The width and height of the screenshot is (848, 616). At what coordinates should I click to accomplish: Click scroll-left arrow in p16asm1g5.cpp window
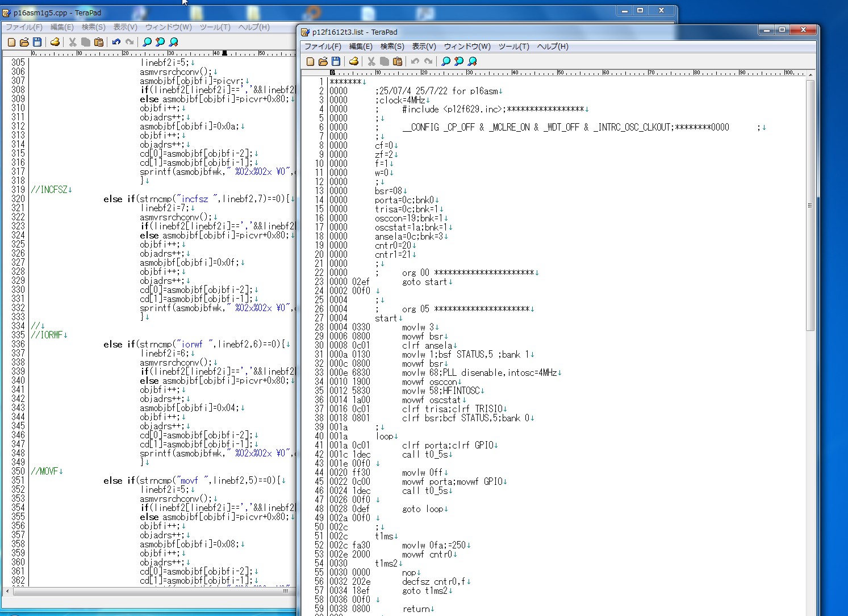[x=7, y=591]
